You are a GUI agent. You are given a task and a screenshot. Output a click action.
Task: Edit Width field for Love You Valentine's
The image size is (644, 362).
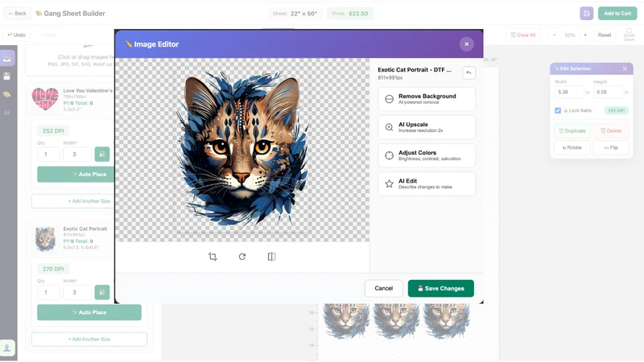(x=76, y=154)
